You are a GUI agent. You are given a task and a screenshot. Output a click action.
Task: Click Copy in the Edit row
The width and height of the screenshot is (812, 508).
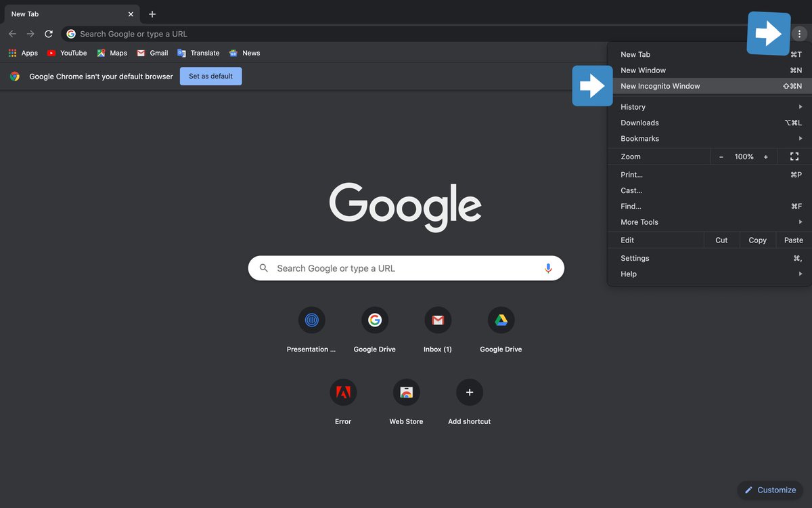point(757,240)
